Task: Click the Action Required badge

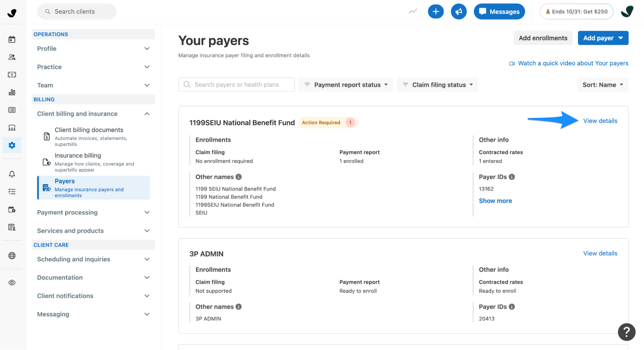Action: tap(328, 122)
